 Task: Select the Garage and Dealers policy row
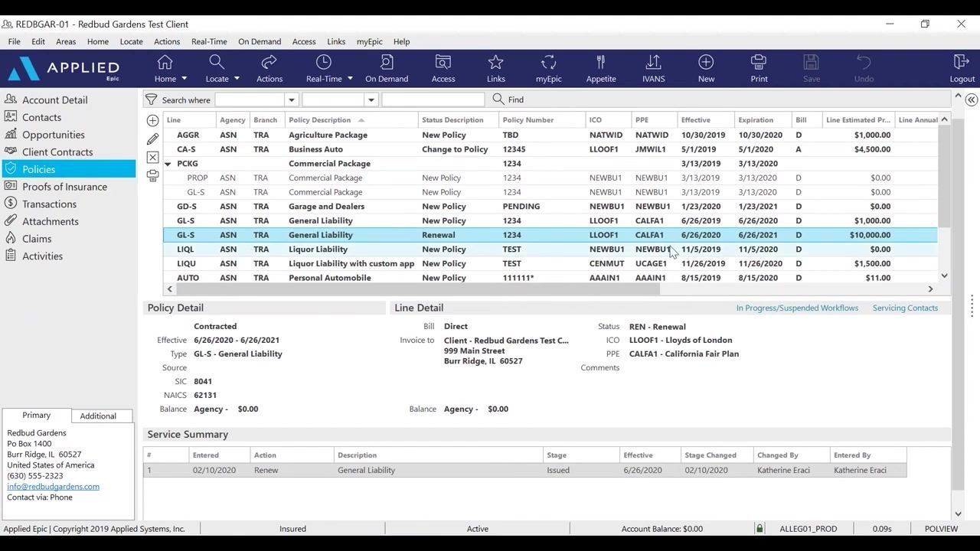click(550, 207)
